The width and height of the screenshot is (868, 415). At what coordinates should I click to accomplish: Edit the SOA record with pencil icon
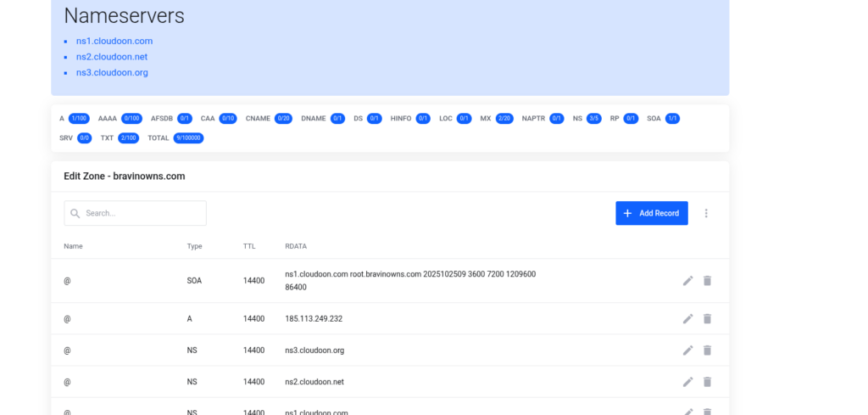click(x=687, y=281)
